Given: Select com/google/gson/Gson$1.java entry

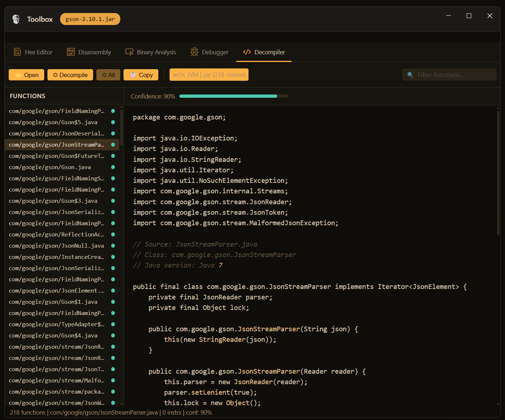Looking at the screenshot, I should coord(62,302).
